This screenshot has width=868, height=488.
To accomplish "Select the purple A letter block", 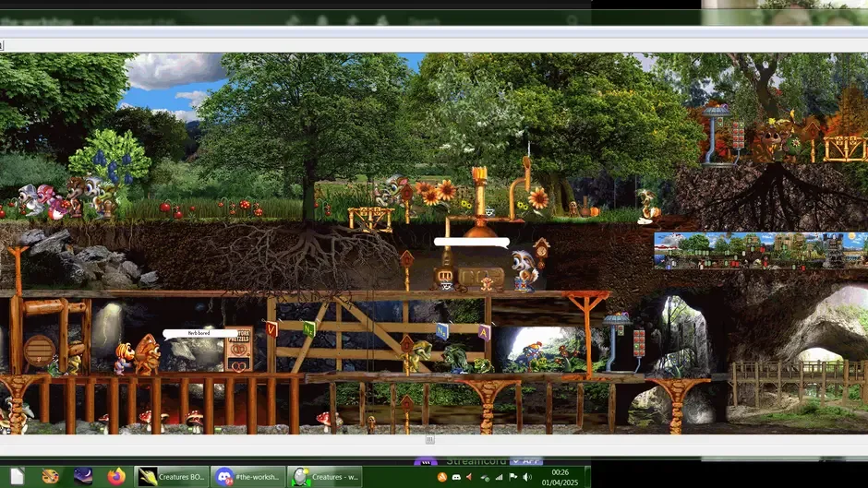I will coord(484,332).
